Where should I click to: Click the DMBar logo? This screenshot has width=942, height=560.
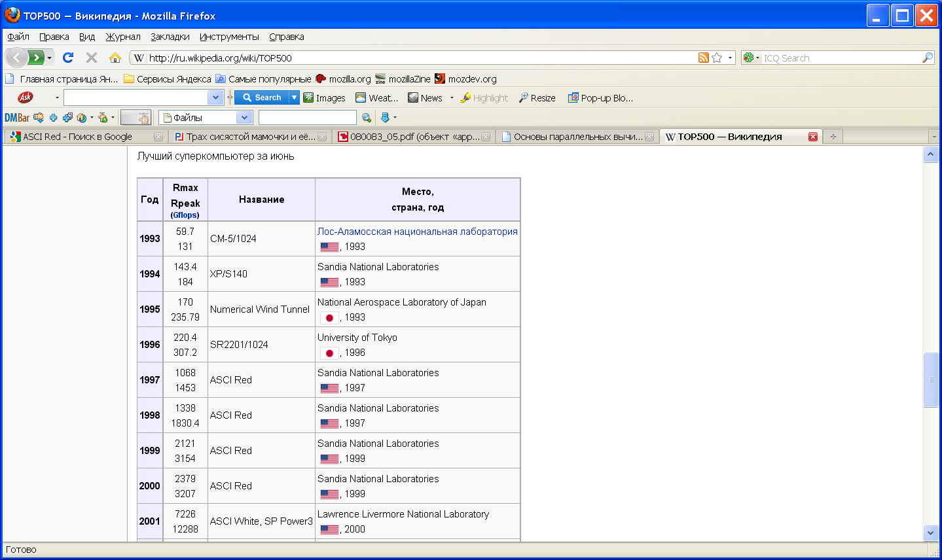pyautogui.click(x=17, y=118)
